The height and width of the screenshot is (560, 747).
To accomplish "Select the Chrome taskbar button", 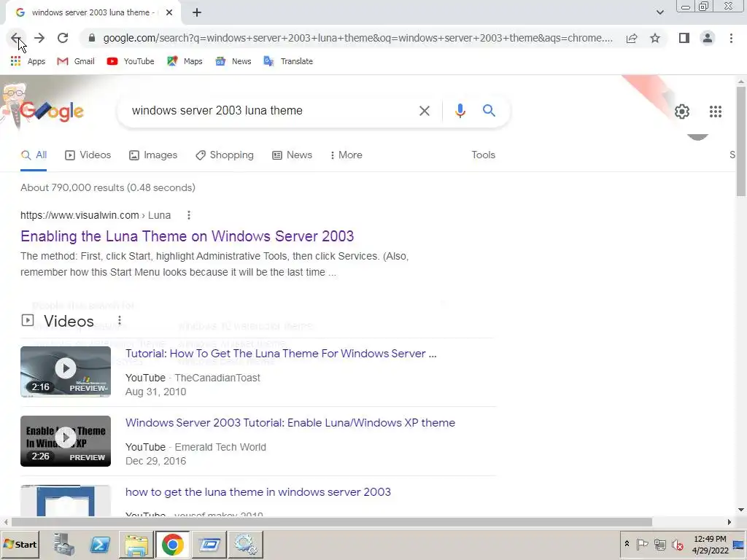I will (172, 544).
